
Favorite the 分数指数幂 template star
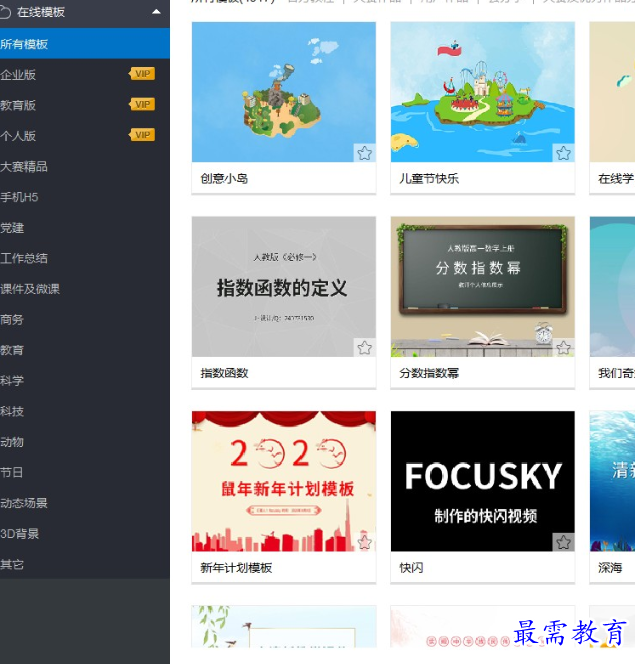point(563,348)
